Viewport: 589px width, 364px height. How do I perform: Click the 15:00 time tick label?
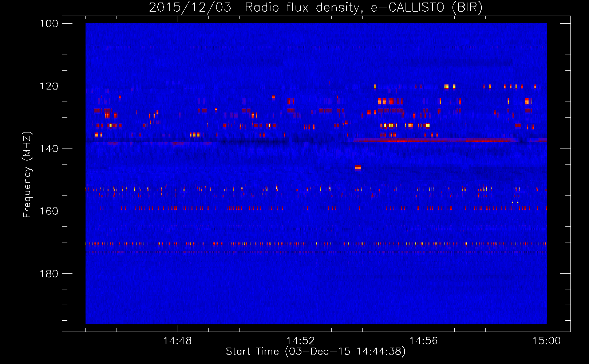pos(547,341)
